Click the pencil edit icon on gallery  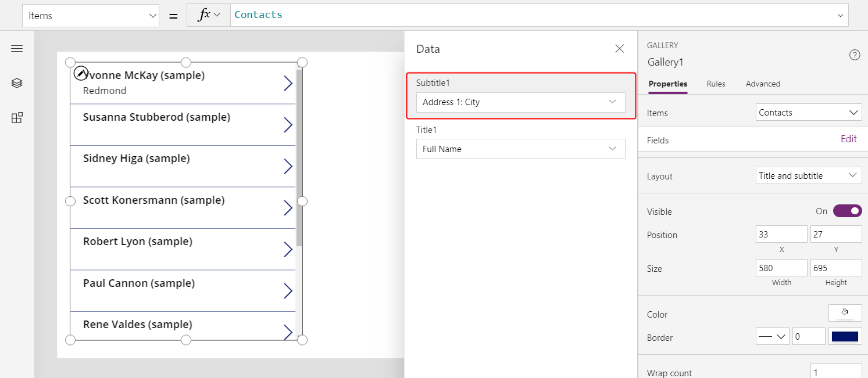81,74
